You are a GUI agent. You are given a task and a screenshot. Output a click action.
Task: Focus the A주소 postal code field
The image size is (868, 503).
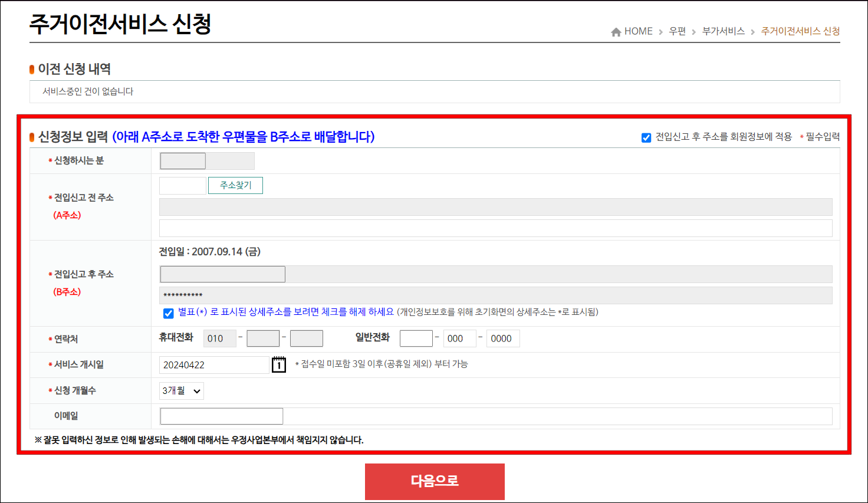[183, 186]
